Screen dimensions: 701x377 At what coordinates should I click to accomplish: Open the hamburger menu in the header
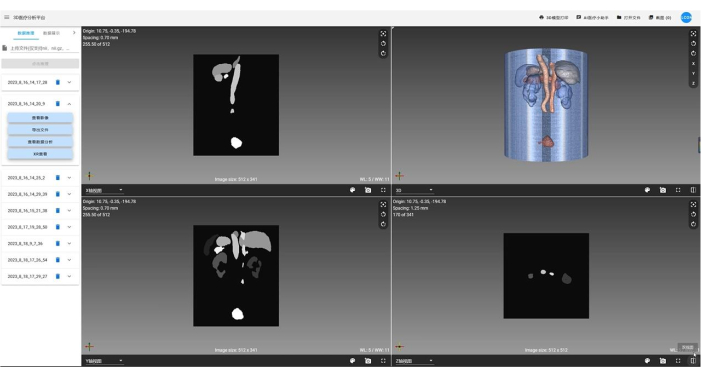(7, 17)
